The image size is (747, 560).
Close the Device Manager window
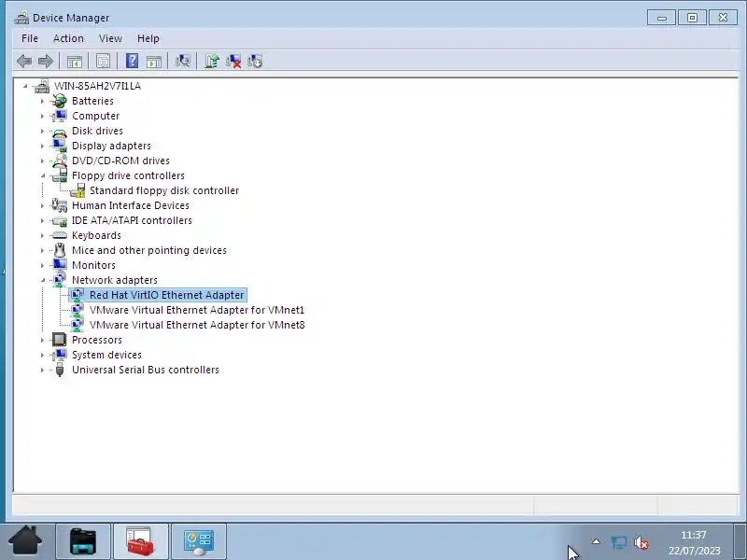pyautogui.click(x=723, y=18)
